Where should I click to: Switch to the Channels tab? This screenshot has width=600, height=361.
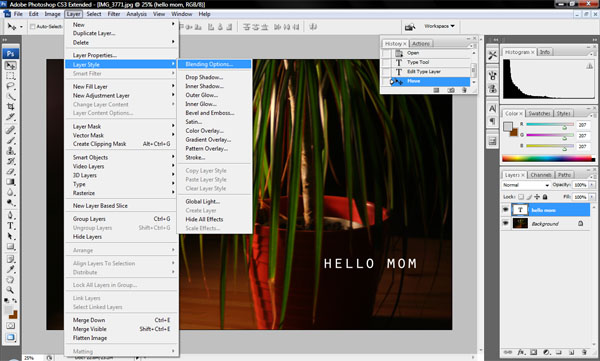tap(541, 175)
